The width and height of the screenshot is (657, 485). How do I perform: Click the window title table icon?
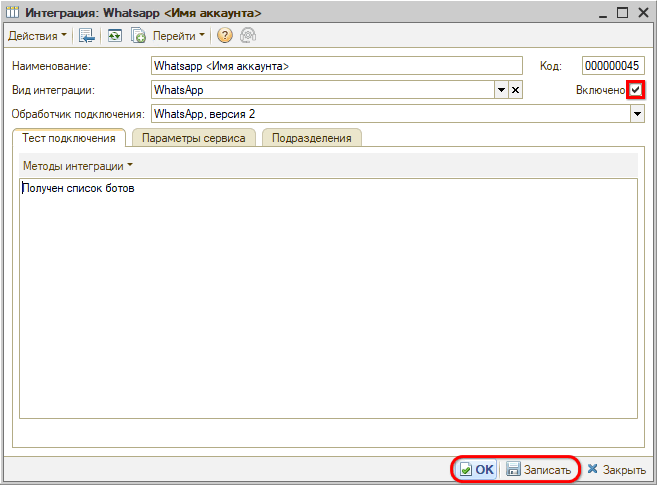click(14, 12)
